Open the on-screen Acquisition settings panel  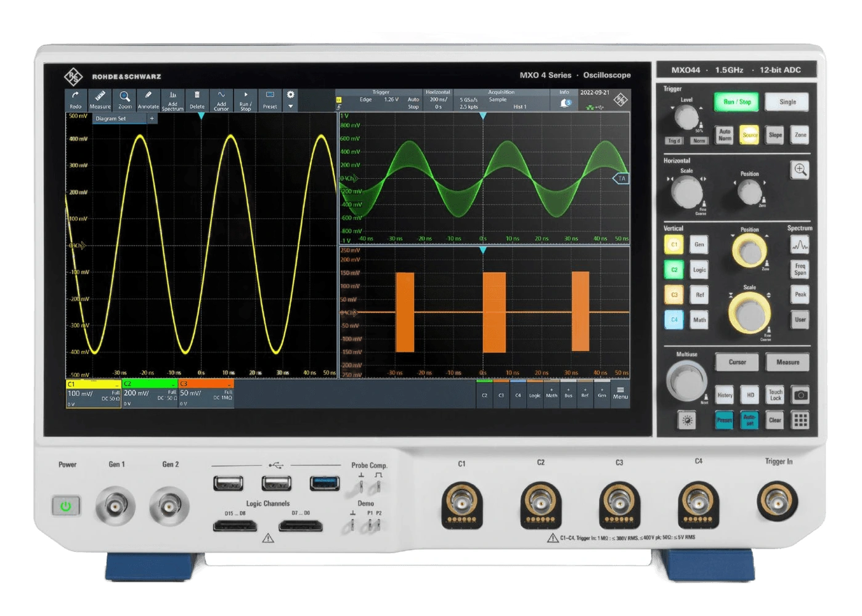502,100
